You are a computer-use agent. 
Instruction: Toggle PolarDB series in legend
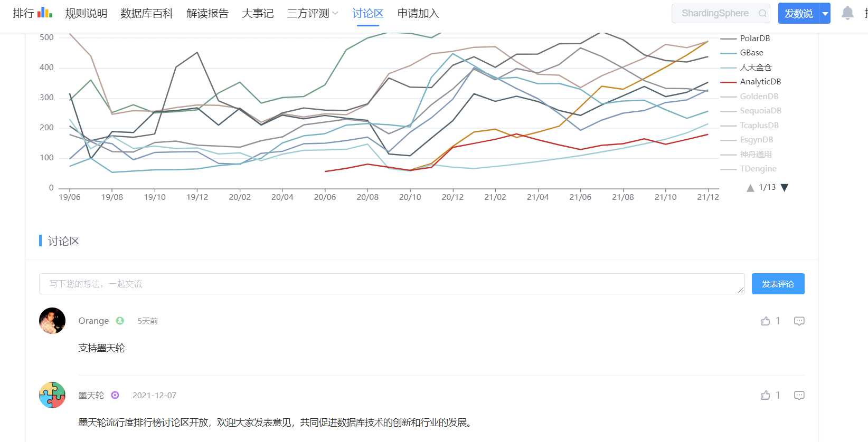pos(746,39)
